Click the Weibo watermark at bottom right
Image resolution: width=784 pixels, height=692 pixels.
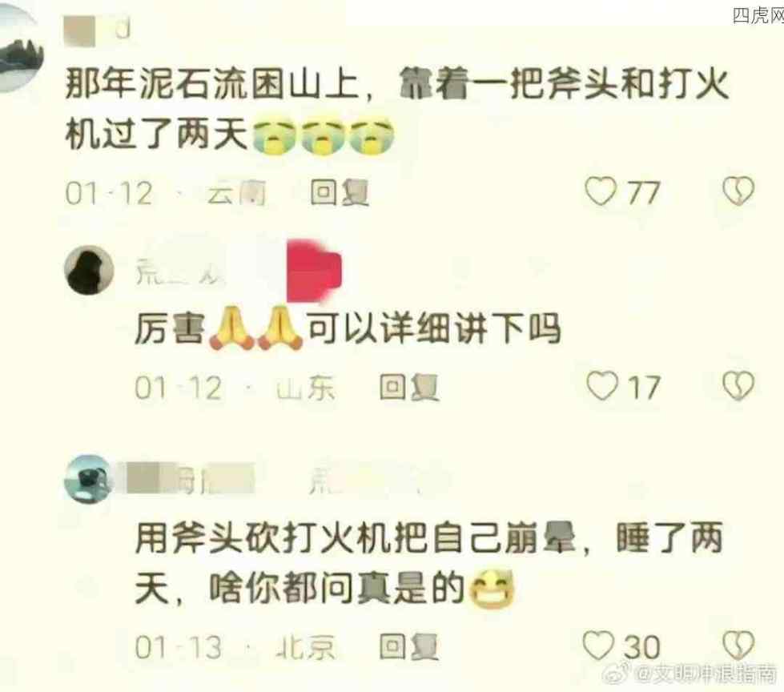click(x=692, y=674)
